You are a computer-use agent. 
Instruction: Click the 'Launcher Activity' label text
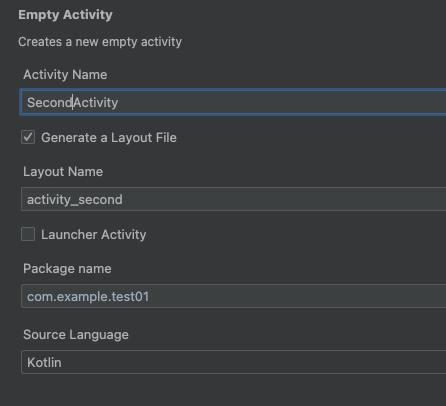coord(94,235)
